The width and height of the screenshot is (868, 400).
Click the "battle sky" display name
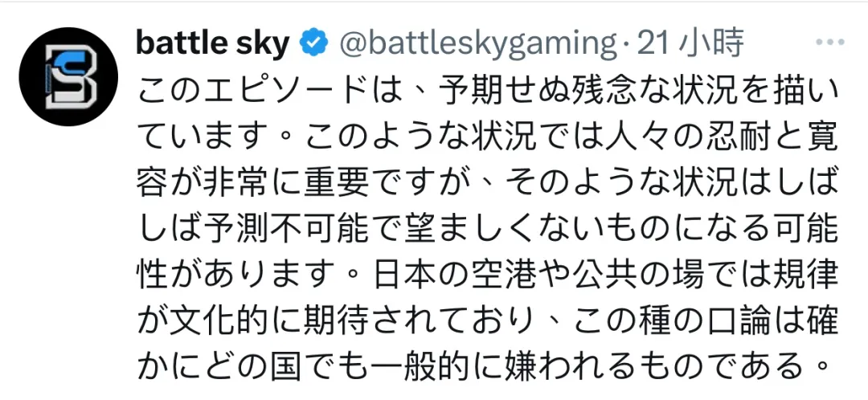coord(212,43)
